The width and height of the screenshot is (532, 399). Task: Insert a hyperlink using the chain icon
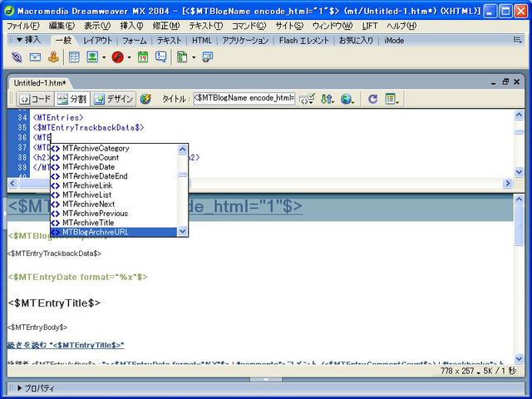click(x=17, y=57)
